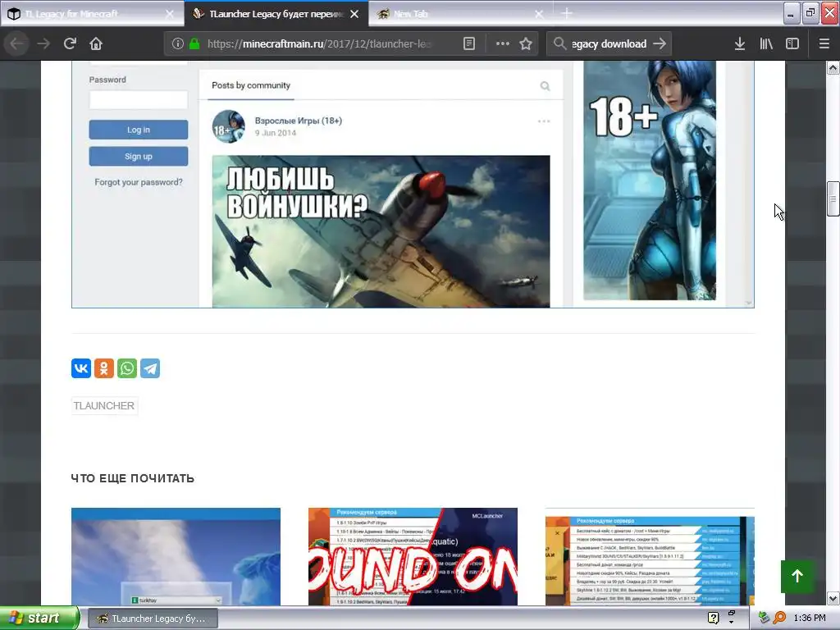The width and height of the screenshot is (840, 630).
Task: Open the orange search tray icon
Action: [779, 618]
